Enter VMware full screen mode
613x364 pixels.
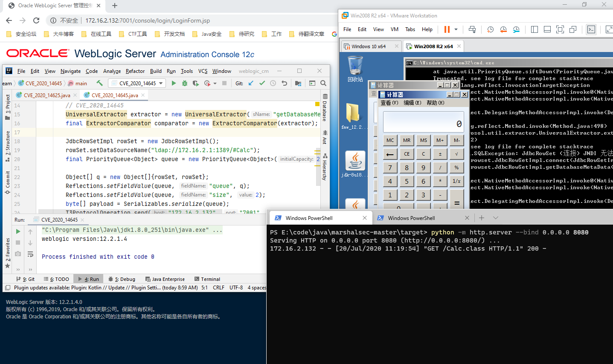tap(560, 29)
